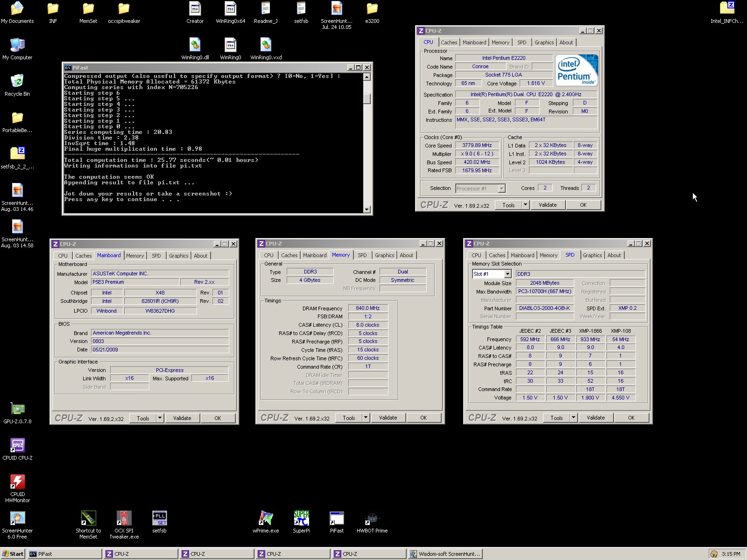Click the DRAM Frequency 840.0 MHz value
This screenshot has height=560, width=747.
[x=368, y=308]
